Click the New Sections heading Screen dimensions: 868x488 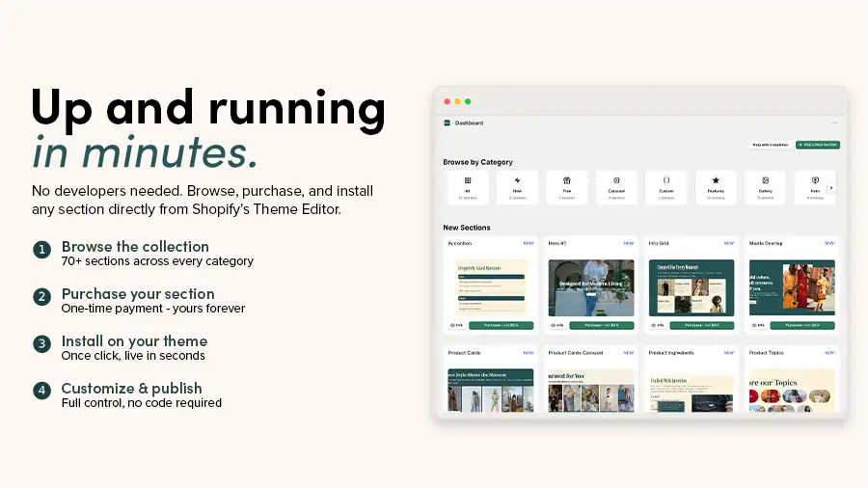[x=467, y=228]
